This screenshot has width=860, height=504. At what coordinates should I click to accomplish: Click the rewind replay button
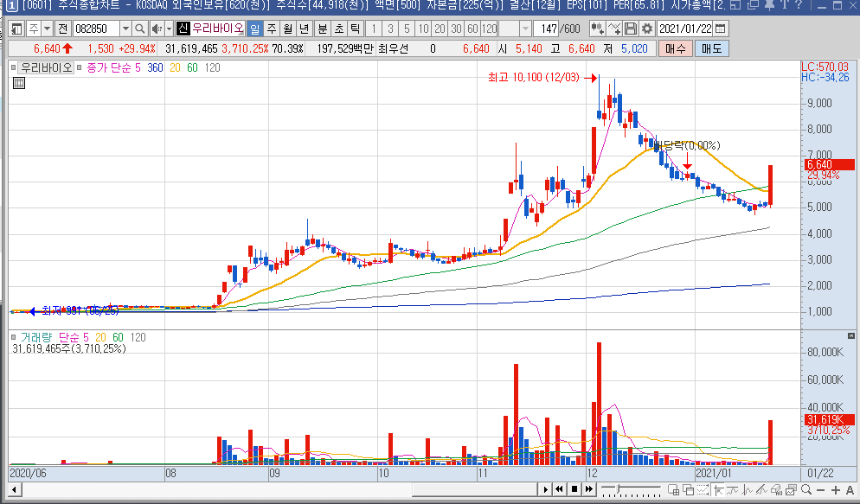[x=560, y=489]
